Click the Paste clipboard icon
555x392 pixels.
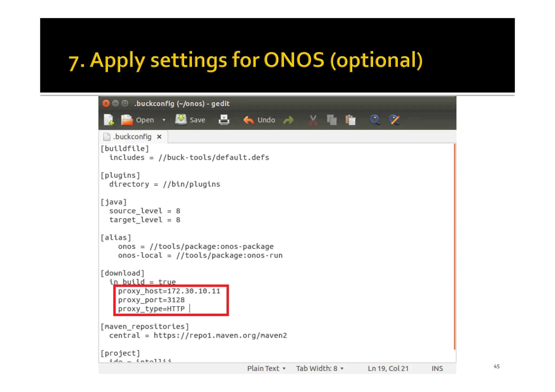[350, 120]
